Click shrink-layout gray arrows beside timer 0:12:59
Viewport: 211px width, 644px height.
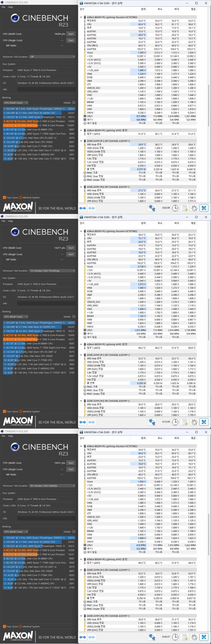point(92,422)
